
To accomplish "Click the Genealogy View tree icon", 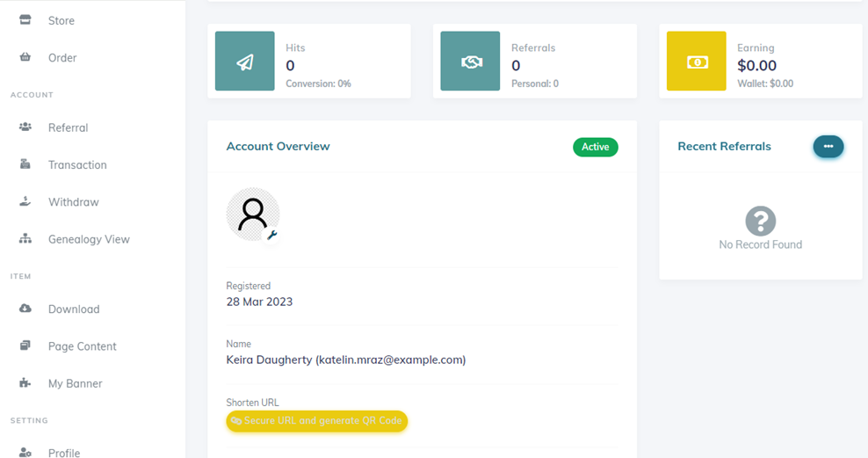I will [25, 239].
